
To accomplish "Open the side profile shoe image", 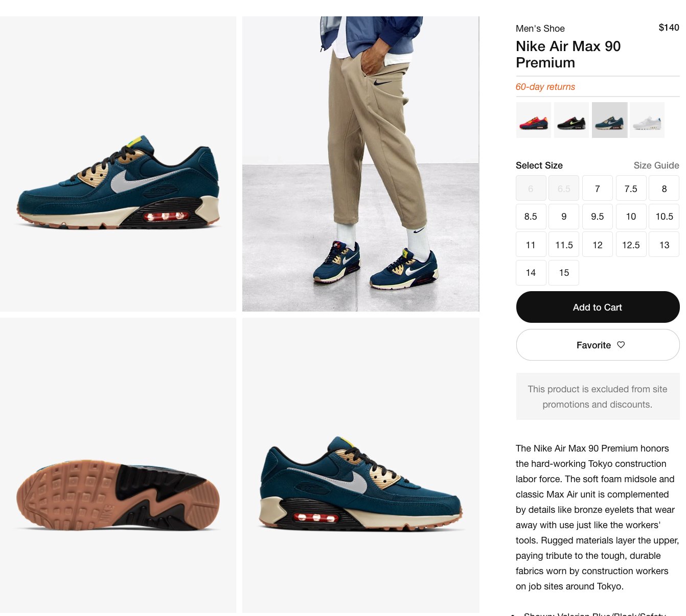I will (118, 164).
